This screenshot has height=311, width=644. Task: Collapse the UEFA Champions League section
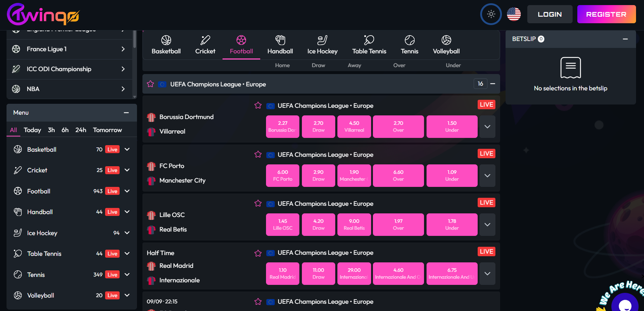click(x=493, y=84)
